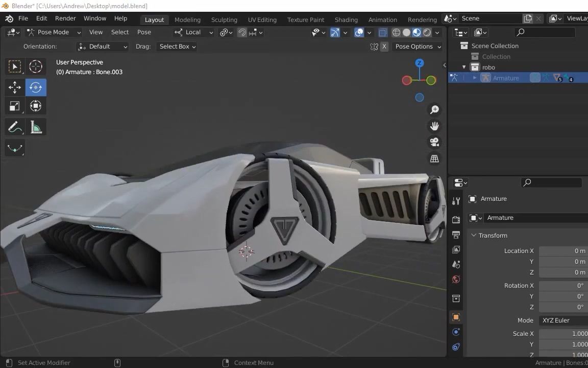Viewport: 588px width, 368px height.
Task: Click the Mode field showing XYZ Euler
Action: [x=561, y=320]
